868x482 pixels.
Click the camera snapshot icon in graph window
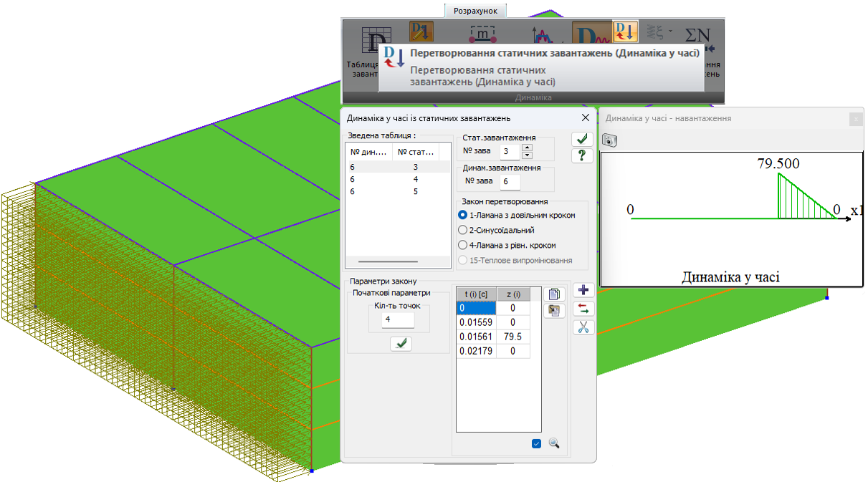click(x=609, y=142)
